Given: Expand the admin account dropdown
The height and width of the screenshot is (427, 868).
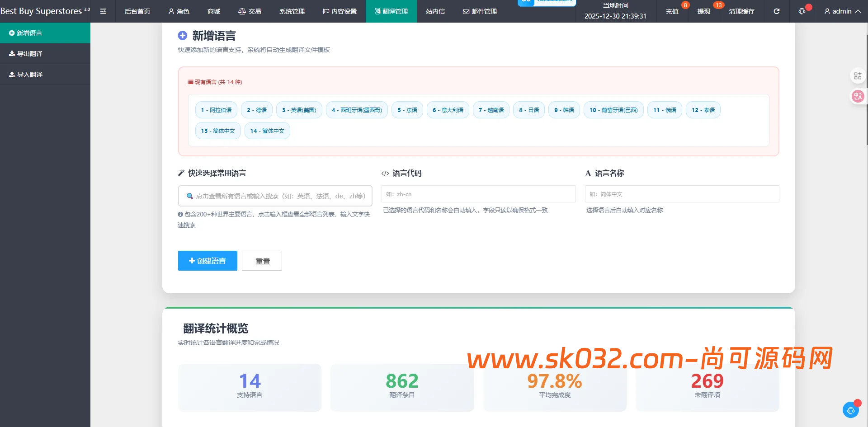Looking at the screenshot, I should pos(842,11).
